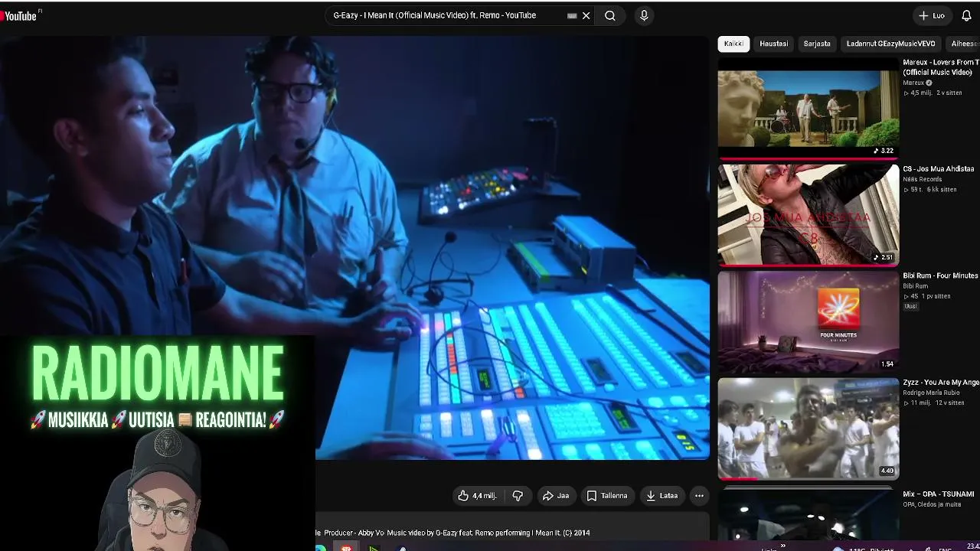Open the YouTube home logo
This screenshot has height=551, width=980.
pos(19,15)
